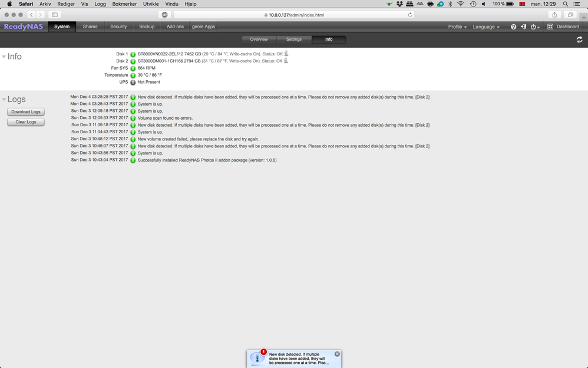This screenshot has width=588, height=368.
Task: Open the Shares tab
Action: tap(90, 27)
